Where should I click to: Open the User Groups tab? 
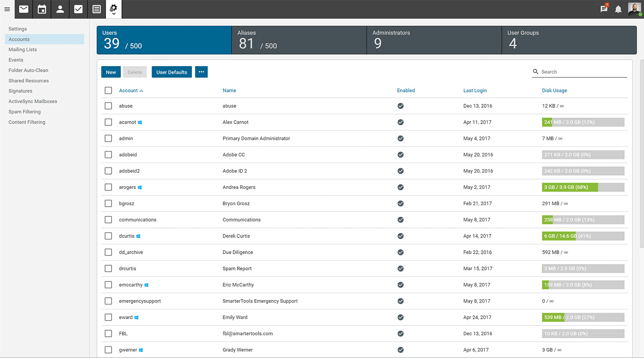point(569,40)
